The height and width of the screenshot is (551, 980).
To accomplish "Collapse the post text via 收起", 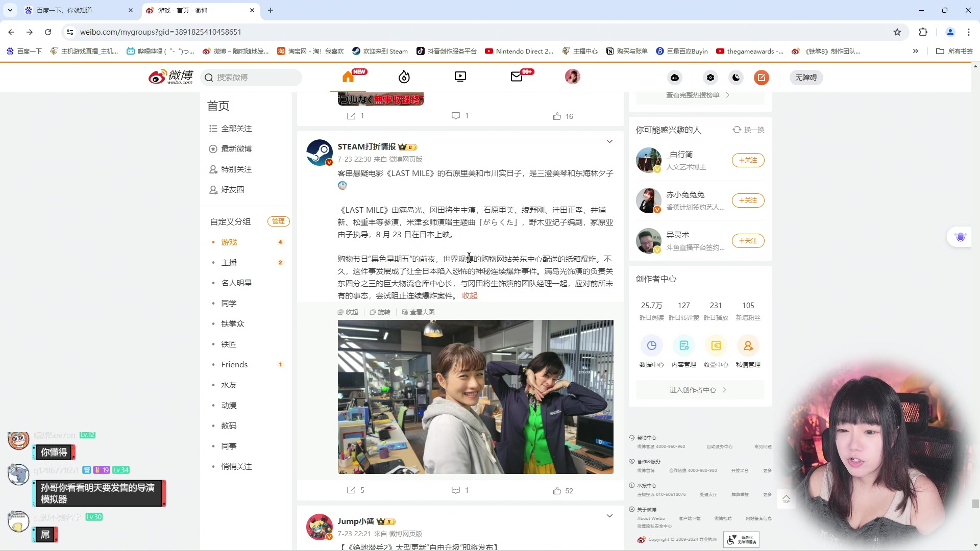I will 469,295.
